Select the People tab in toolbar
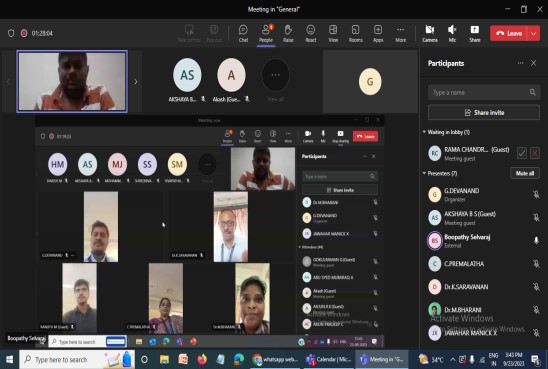Viewport: 548px width, 369px height. (x=266, y=34)
